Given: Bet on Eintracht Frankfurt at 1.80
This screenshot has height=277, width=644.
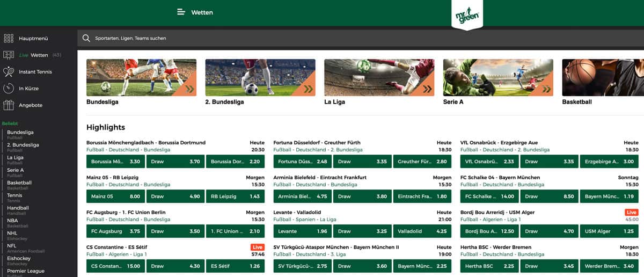Looking at the screenshot, I should tap(422, 196).
